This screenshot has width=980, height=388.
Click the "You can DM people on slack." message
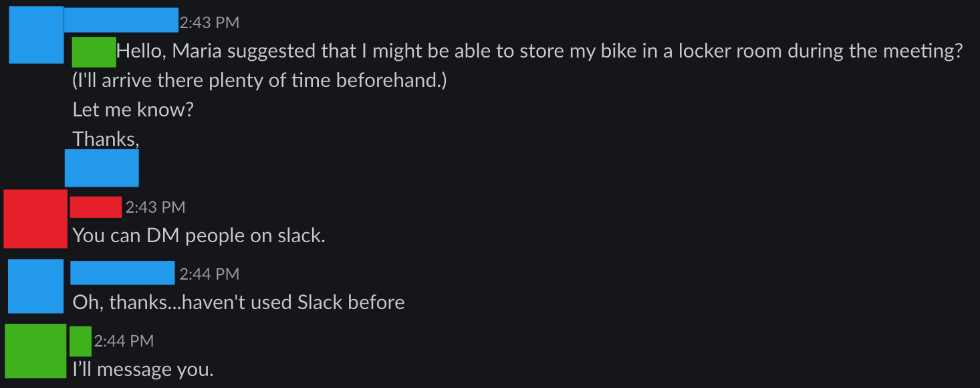[199, 235]
